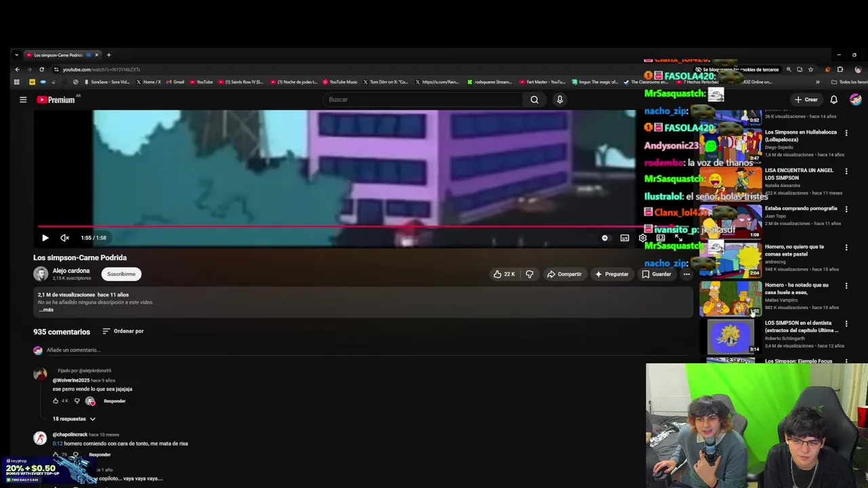Screen dimensions: 868x488
Task: Open the YouTube notifications bell
Action: pyautogui.click(x=834, y=100)
